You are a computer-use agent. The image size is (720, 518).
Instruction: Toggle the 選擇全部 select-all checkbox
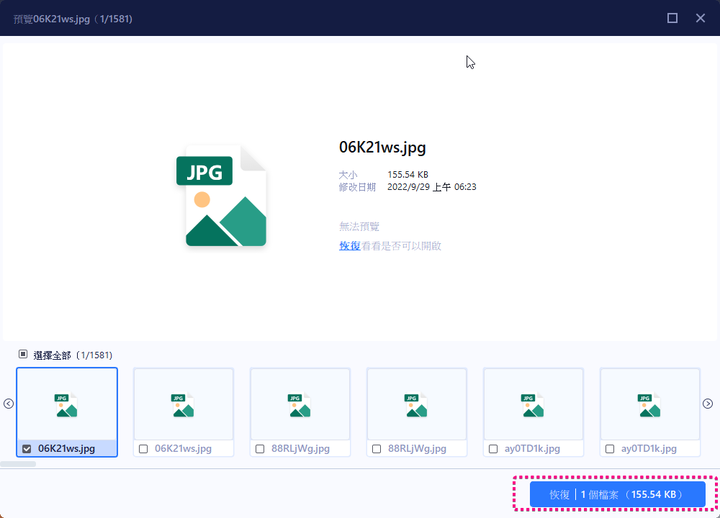(23, 354)
